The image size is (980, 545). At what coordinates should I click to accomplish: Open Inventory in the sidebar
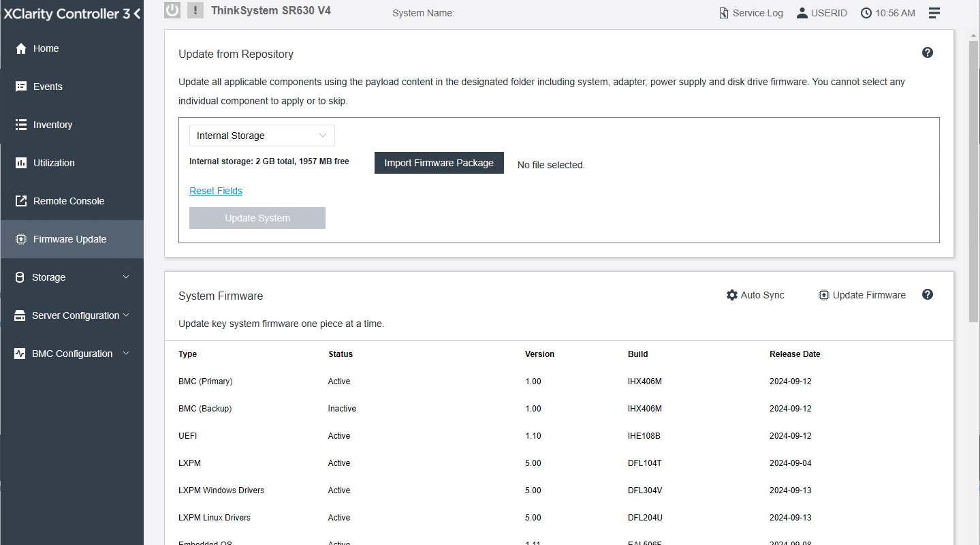(72, 125)
